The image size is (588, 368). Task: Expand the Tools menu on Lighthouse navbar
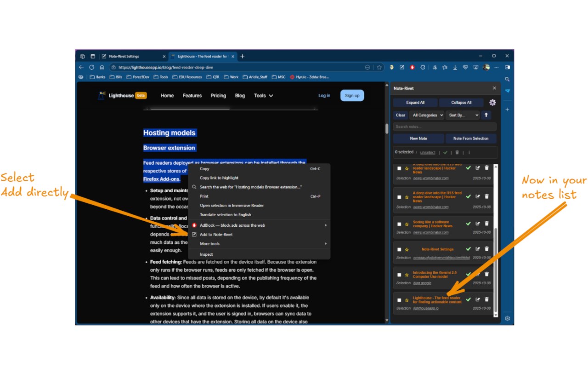pyautogui.click(x=264, y=96)
